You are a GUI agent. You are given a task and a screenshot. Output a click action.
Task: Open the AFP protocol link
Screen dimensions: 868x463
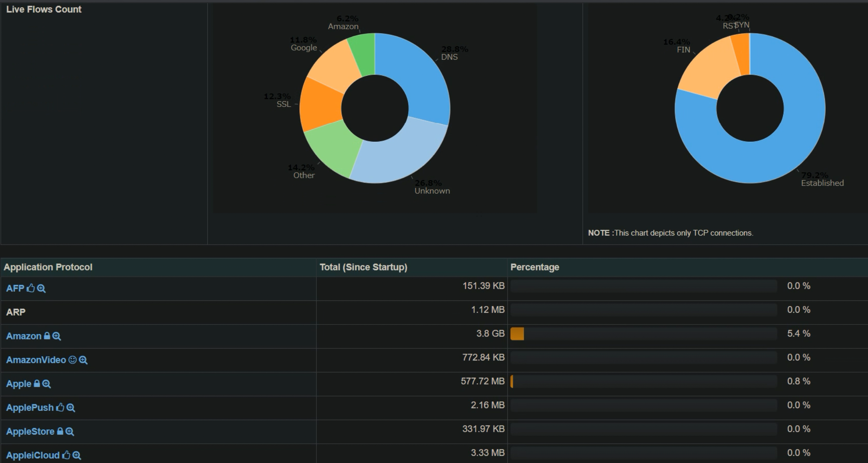pos(15,288)
